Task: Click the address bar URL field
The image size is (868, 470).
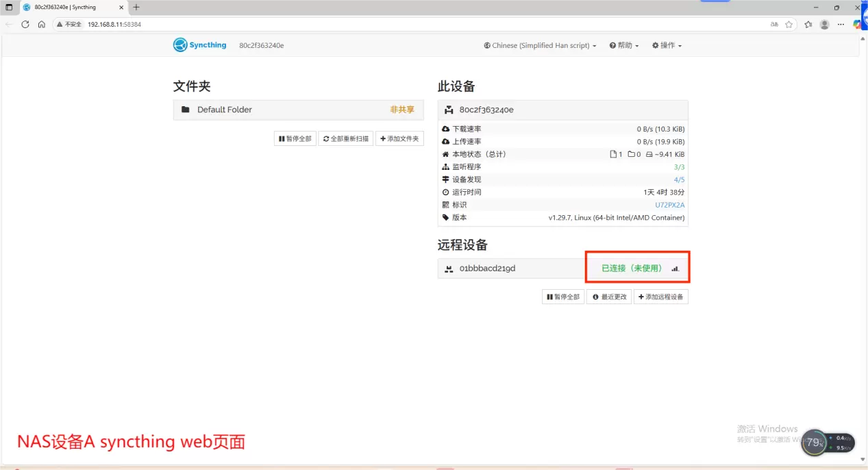Action: (411, 24)
